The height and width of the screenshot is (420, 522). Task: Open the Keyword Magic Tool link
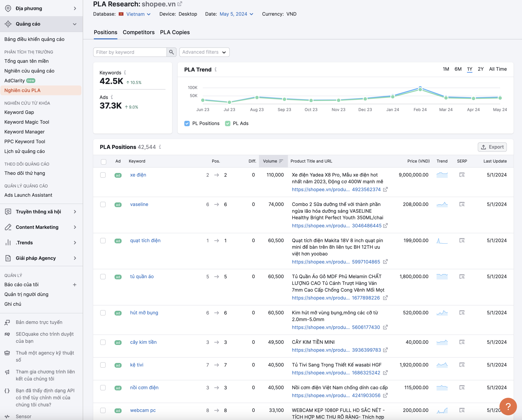[x=27, y=122]
